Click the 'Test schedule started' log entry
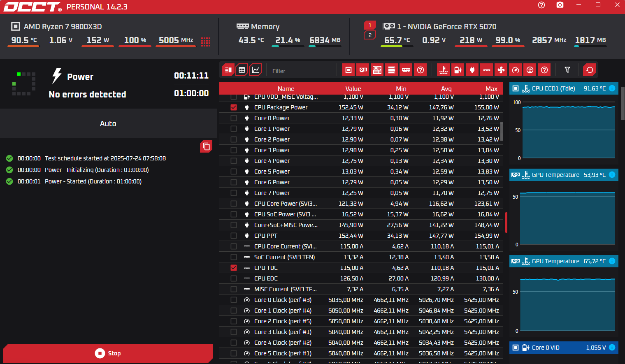The height and width of the screenshot is (364, 625). tap(105, 158)
